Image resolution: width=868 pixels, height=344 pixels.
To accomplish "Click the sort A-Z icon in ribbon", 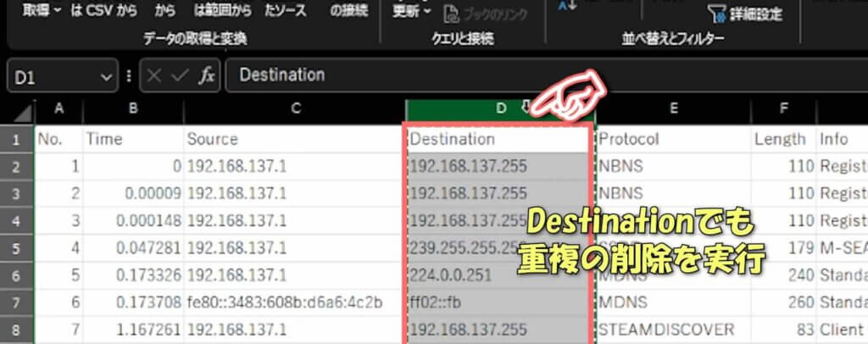I will click(567, 7).
